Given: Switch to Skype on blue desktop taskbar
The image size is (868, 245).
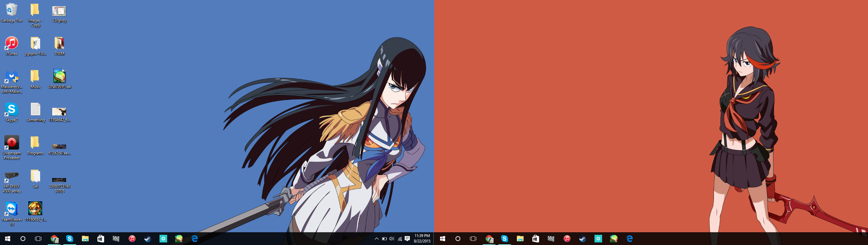Looking at the screenshot, I should (70, 239).
